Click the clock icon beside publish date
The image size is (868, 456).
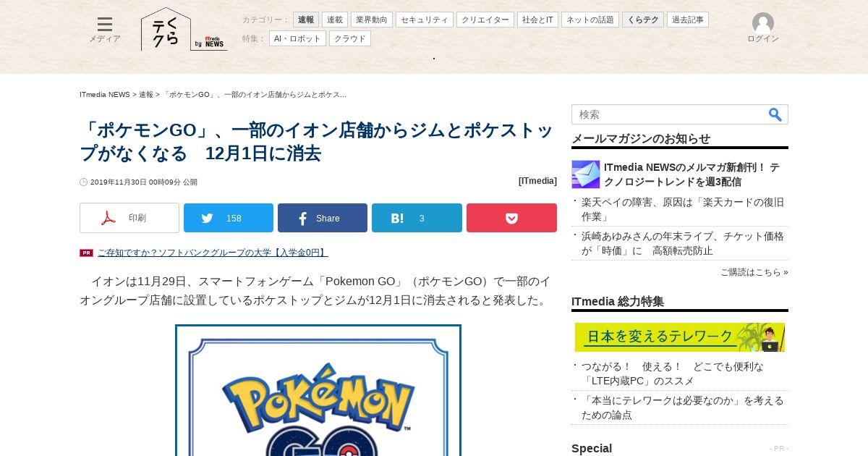pos(83,182)
